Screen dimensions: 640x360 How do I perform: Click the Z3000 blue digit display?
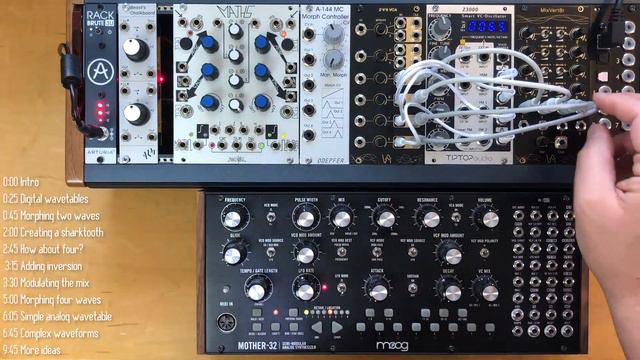tap(487, 27)
